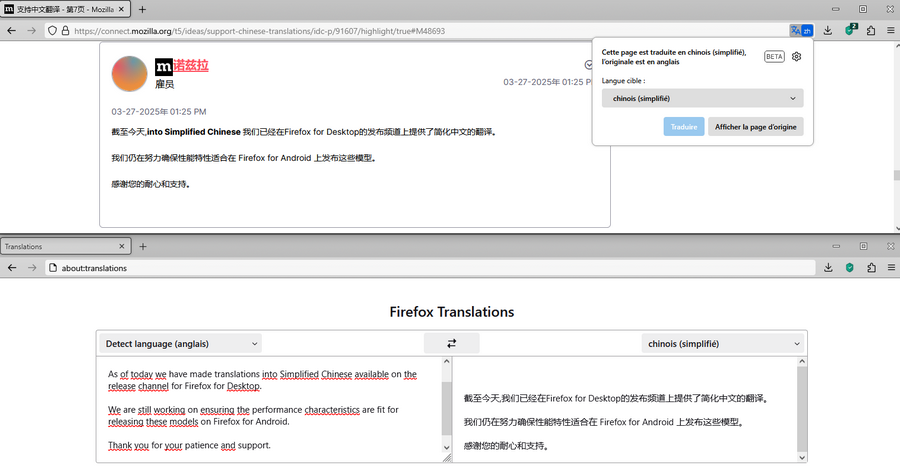Open extensions puzzle icon in bottom window
The width and height of the screenshot is (900, 474).
click(x=872, y=267)
